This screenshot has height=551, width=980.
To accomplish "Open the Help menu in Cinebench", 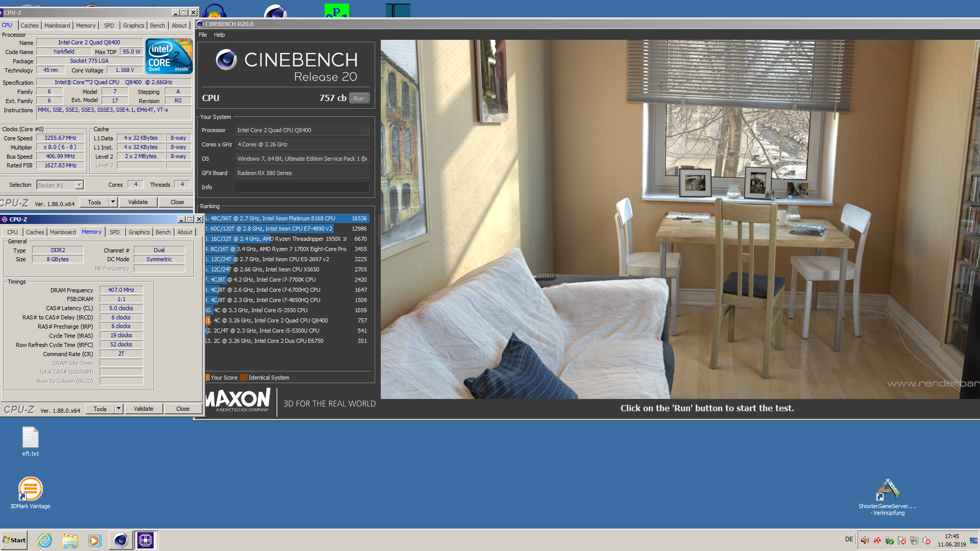I will [219, 35].
